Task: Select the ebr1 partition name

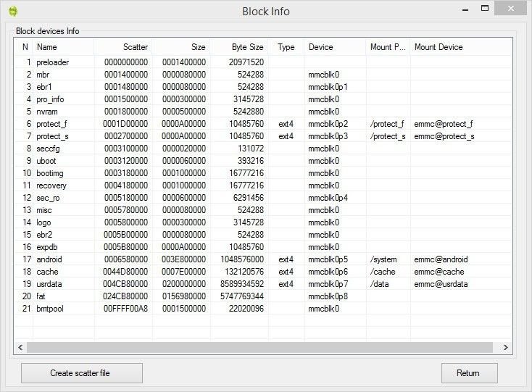Action: (44, 87)
